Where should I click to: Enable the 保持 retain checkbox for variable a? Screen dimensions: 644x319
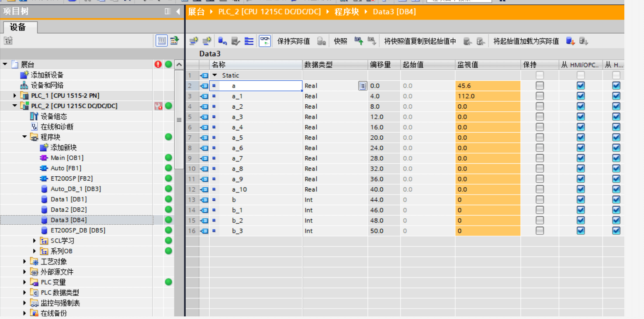539,86
